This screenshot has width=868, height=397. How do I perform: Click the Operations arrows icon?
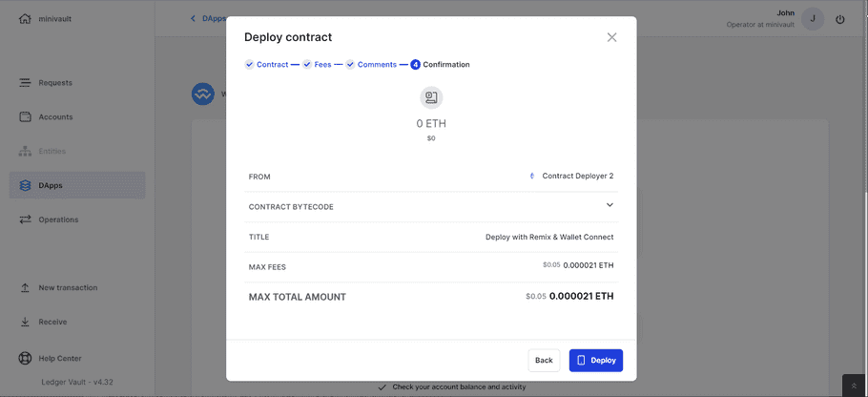(x=26, y=219)
